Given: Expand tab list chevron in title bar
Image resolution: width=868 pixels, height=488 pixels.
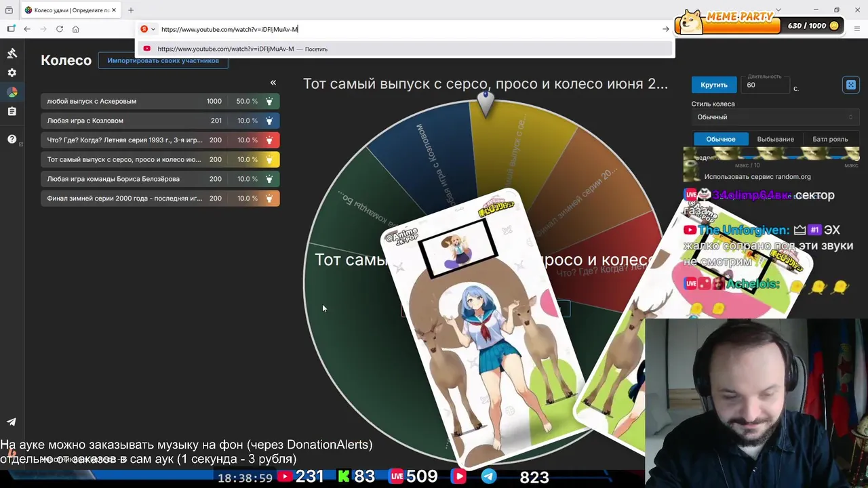Looking at the screenshot, I should (x=778, y=9).
